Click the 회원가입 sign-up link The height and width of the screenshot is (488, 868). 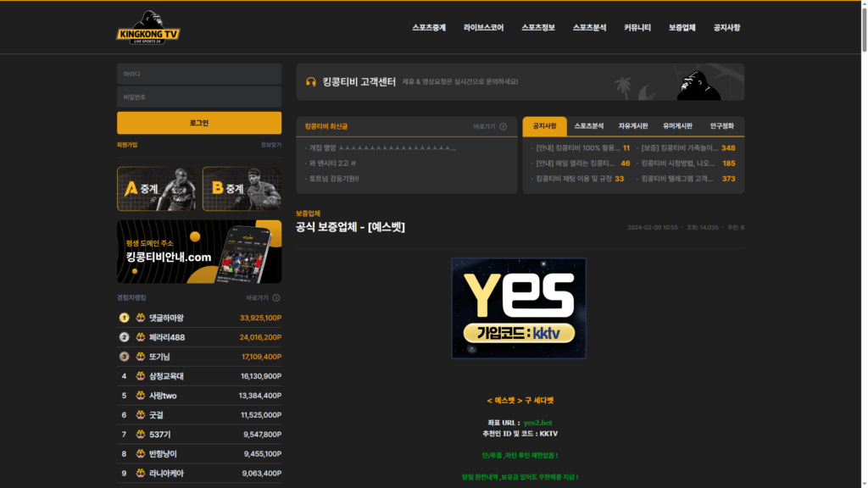126,145
